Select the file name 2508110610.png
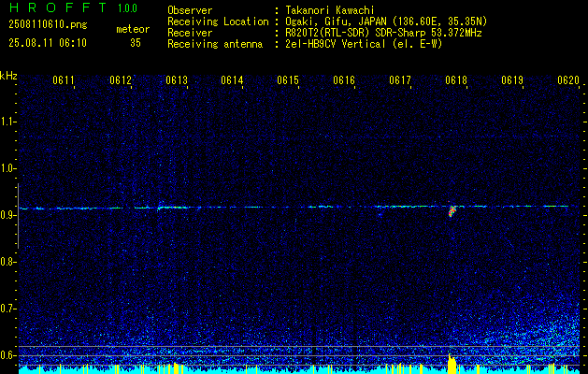 point(48,24)
